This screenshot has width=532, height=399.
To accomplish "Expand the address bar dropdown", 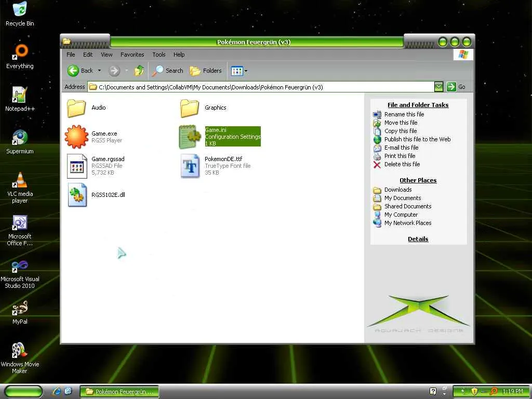I will [x=438, y=87].
